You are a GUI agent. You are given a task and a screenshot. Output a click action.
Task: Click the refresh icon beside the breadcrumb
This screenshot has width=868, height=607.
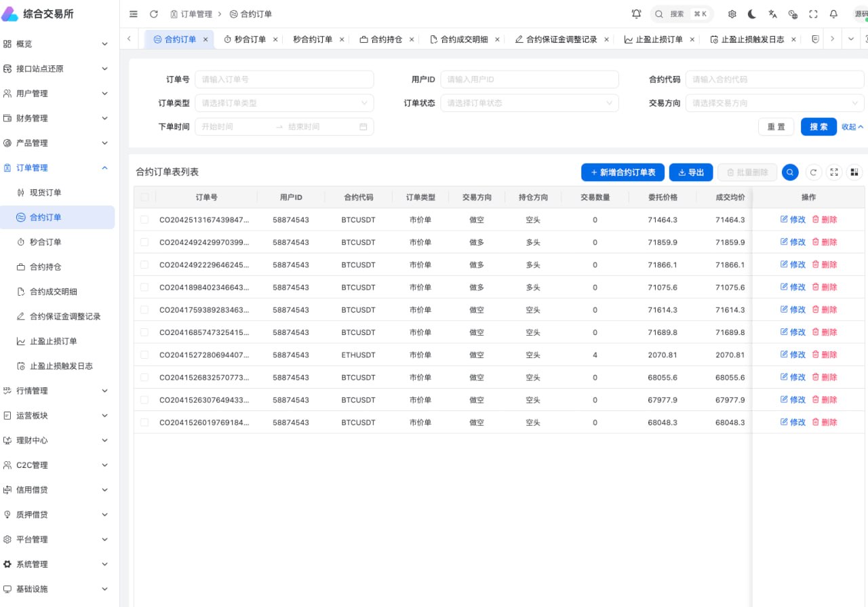click(x=154, y=14)
